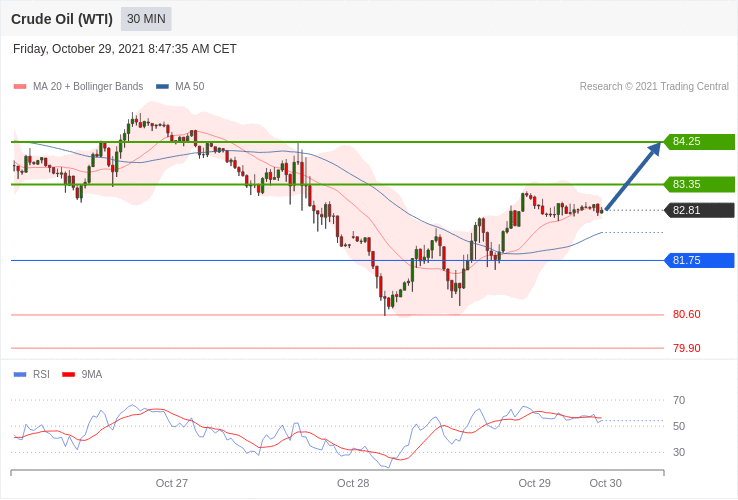Click the red 80.60 support level value
This screenshot has width=738, height=500.
pyautogui.click(x=686, y=314)
